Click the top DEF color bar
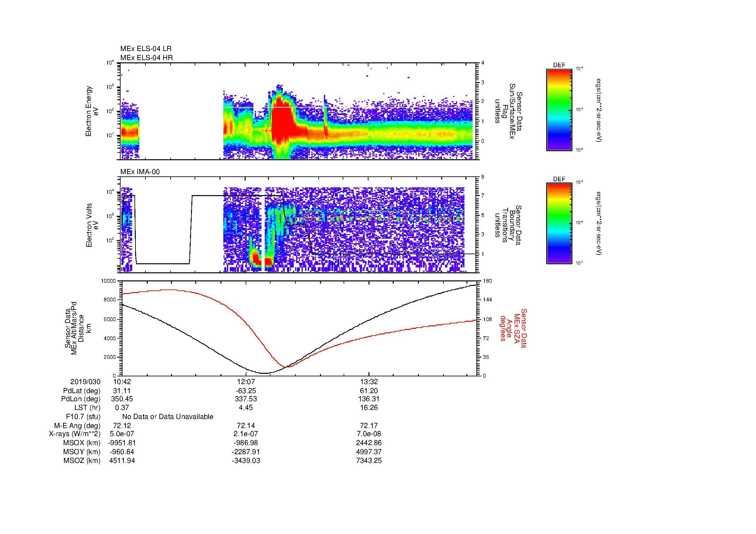This screenshot has width=756, height=534. click(559, 110)
